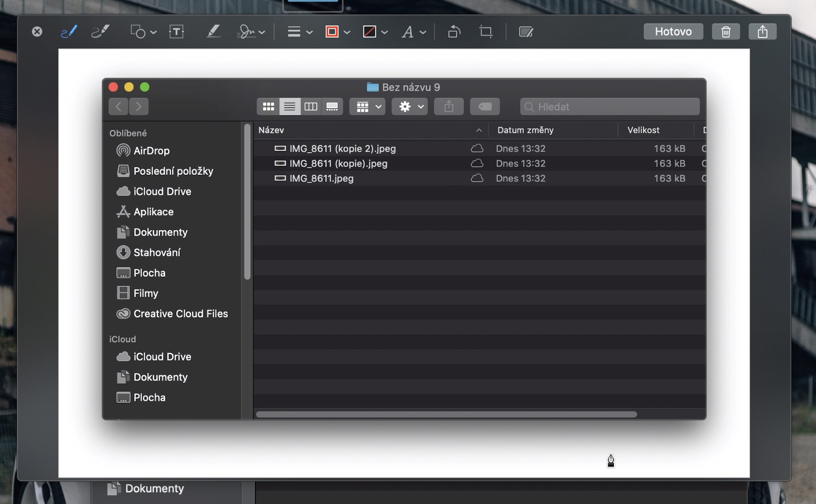The height and width of the screenshot is (504, 816).
Task: Open the Sign signature tool
Action: click(x=246, y=32)
